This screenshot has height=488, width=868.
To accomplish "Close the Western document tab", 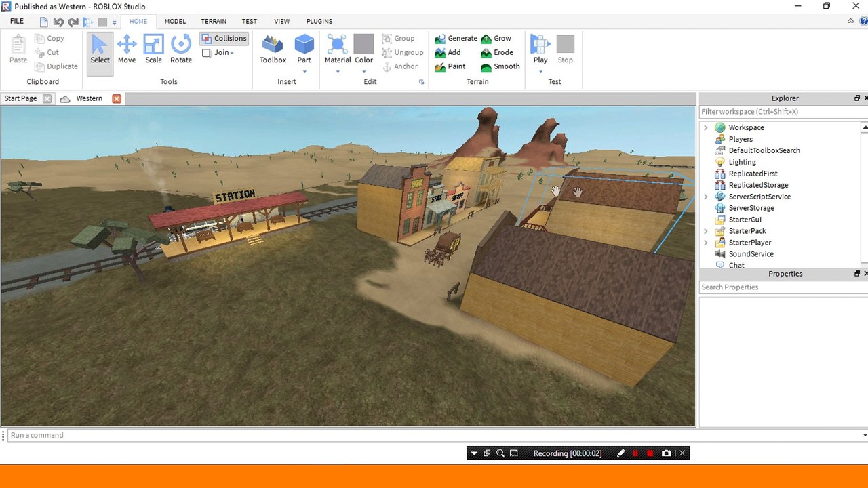I will (x=117, y=98).
